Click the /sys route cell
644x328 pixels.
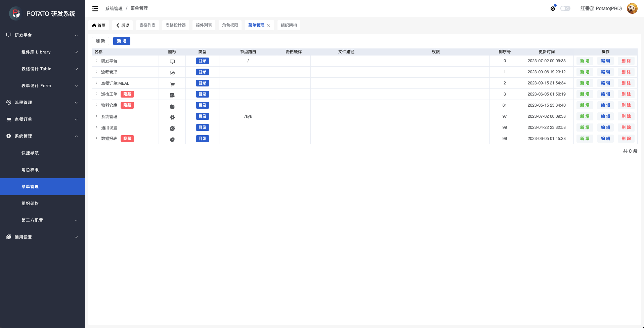click(248, 116)
